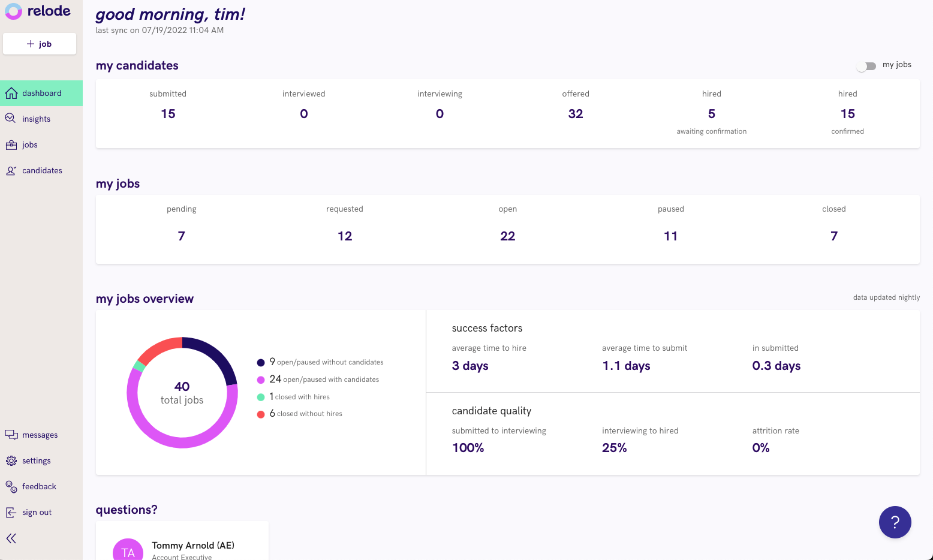Viewport: 933px width, 560px height.
Task: Click the + job button
Action: click(39, 43)
